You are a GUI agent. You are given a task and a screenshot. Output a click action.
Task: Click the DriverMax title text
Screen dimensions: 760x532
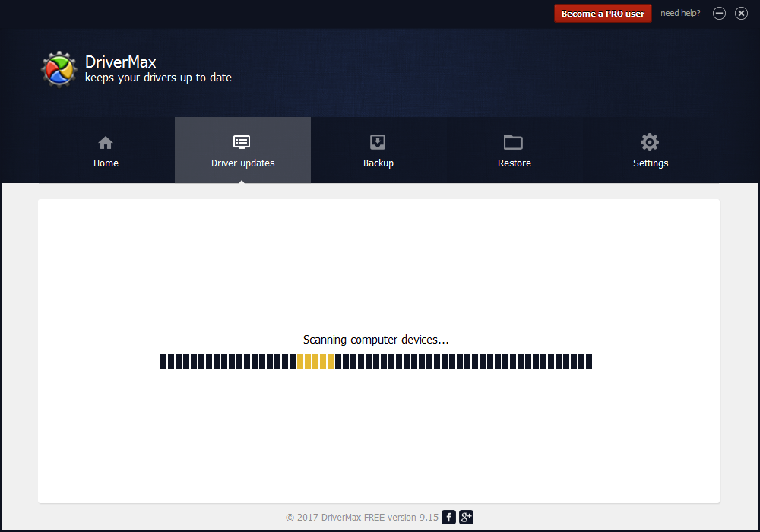(x=121, y=62)
